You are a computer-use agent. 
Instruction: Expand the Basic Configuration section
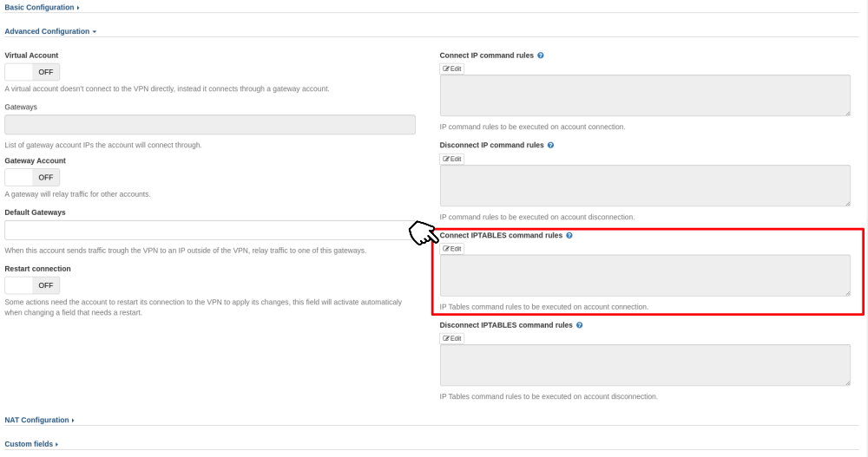coord(42,8)
